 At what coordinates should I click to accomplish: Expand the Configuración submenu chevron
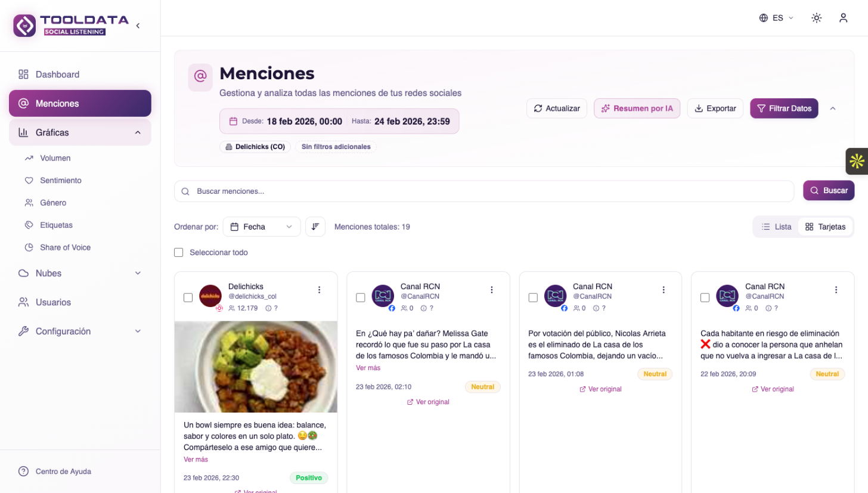tap(138, 331)
